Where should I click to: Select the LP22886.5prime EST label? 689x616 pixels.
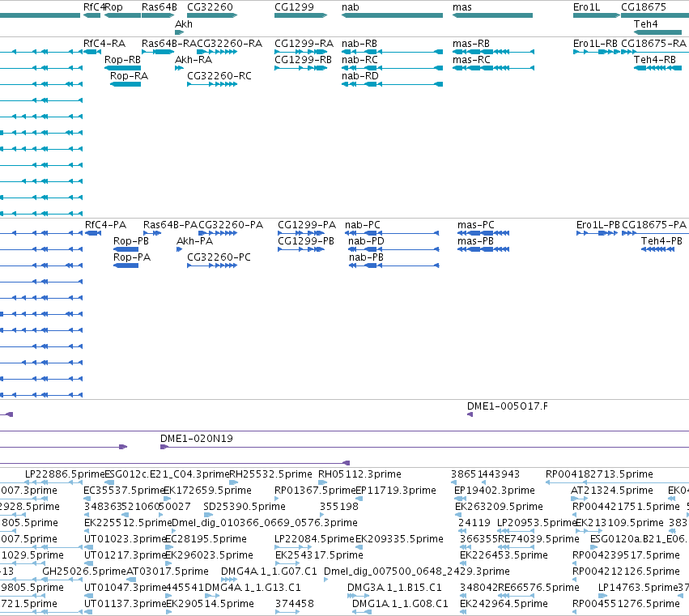point(65,474)
